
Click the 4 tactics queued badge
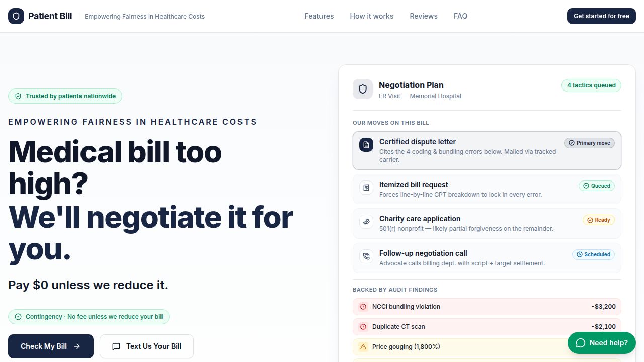[591, 85]
